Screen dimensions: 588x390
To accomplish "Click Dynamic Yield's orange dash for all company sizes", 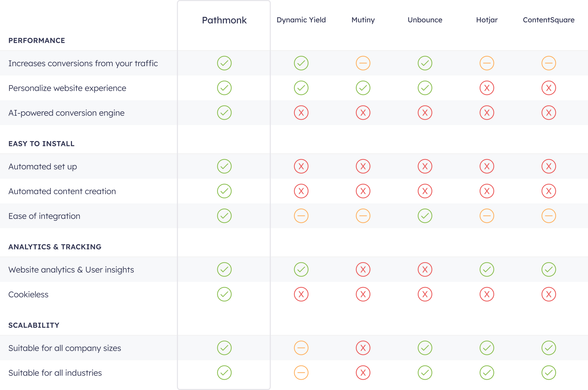I will [x=301, y=348].
